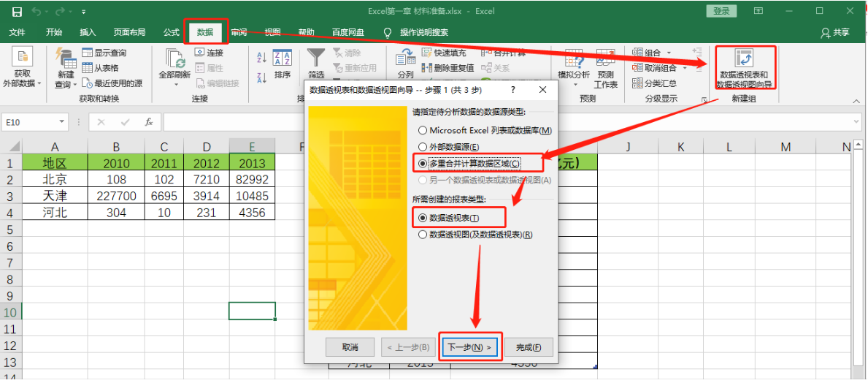Switch to the 插入 tab
868x383 pixels.
point(88,33)
